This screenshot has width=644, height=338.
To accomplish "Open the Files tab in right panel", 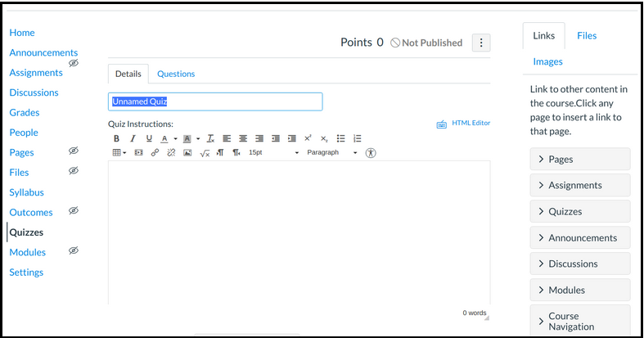I will coord(586,36).
